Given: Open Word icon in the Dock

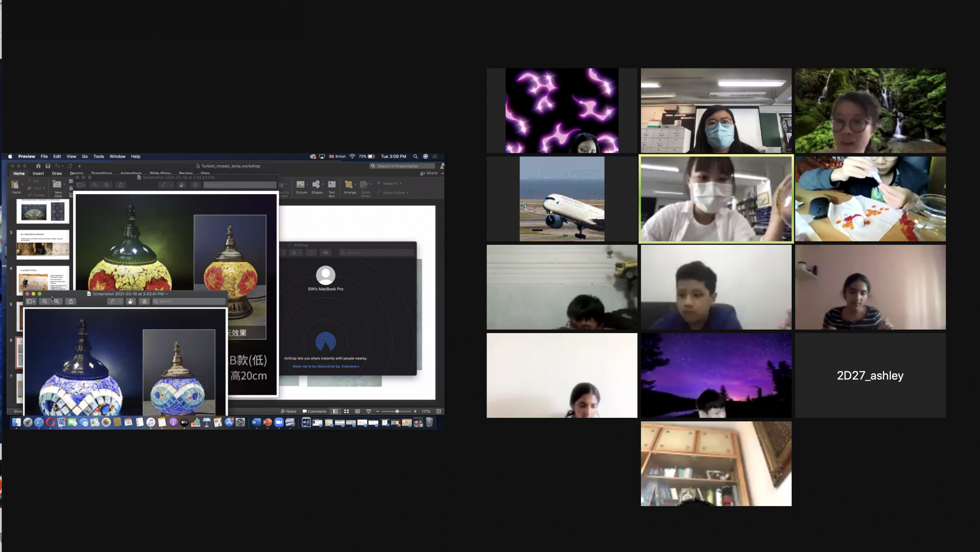Looking at the screenshot, I should pos(256,422).
